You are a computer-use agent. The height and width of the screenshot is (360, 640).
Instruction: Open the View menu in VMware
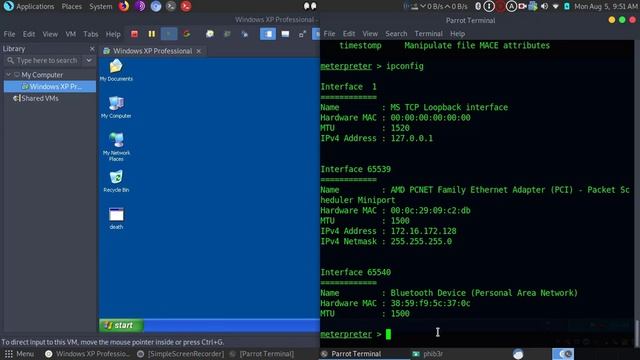tap(50, 34)
